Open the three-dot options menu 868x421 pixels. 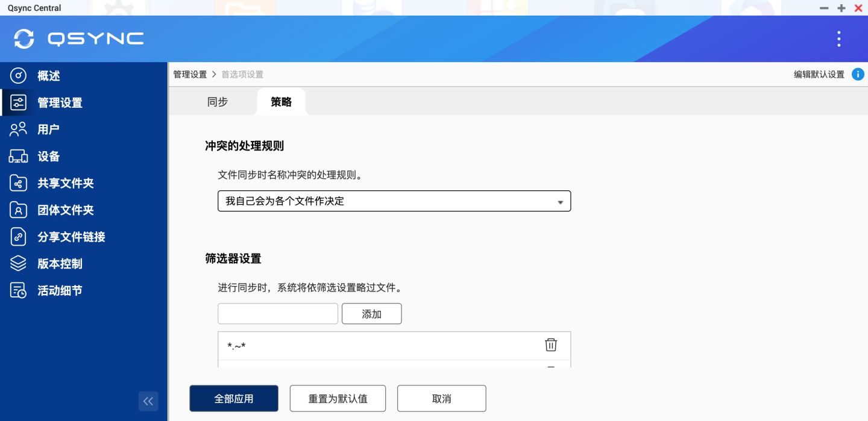tap(838, 39)
